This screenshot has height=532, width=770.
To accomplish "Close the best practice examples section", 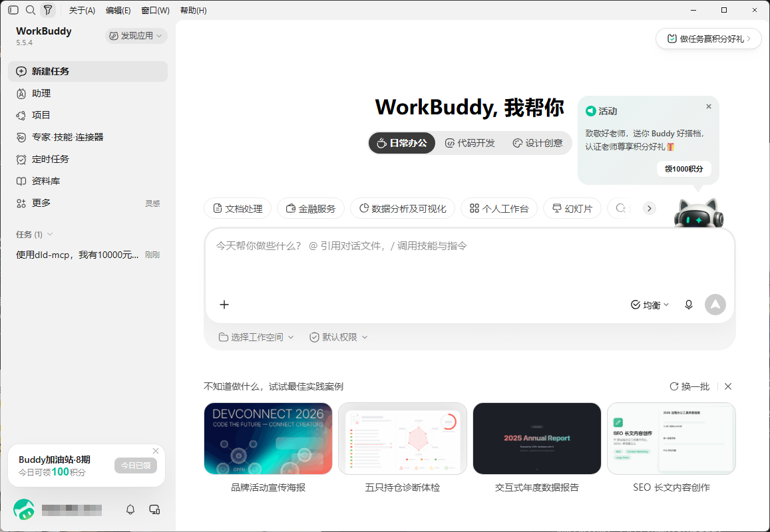I will 728,387.
